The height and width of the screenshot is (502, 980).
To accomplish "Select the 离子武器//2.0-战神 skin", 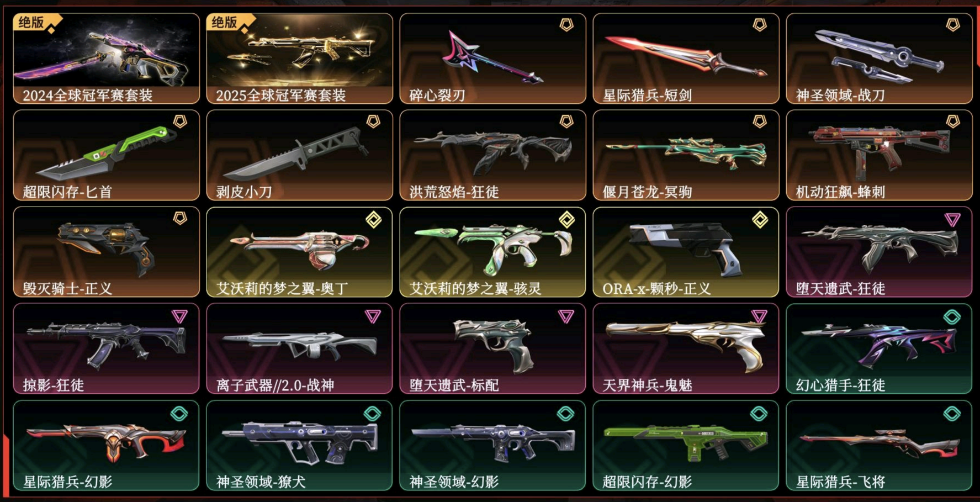I will (299, 348).
